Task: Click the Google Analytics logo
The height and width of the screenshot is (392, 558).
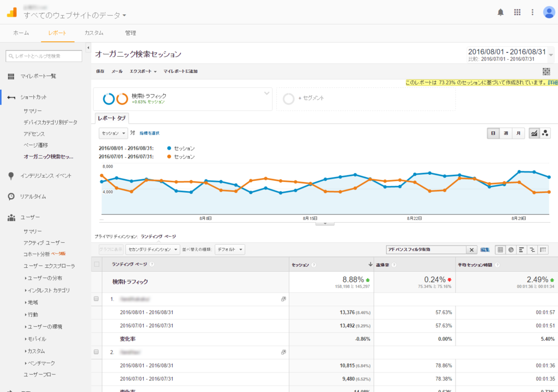Action: [x=12, y=12]
